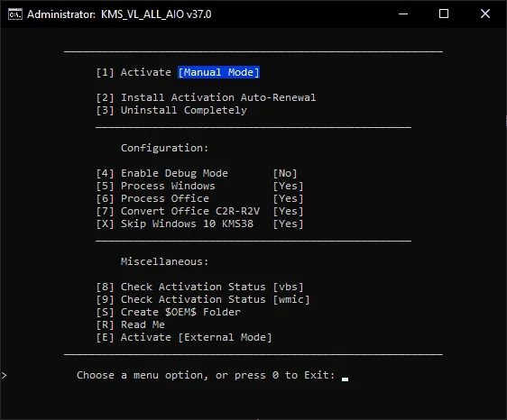Minimize the KMS_VL_ALL_AIO window
The image size is (507, 420).
click(x=403, y=14)
